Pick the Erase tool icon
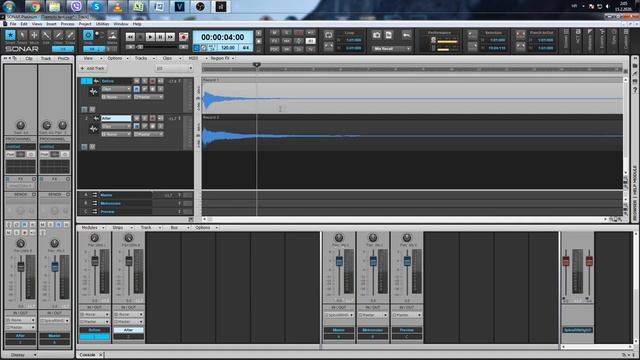The width and height of the screenshot is (640, 360). pos(70,36)
